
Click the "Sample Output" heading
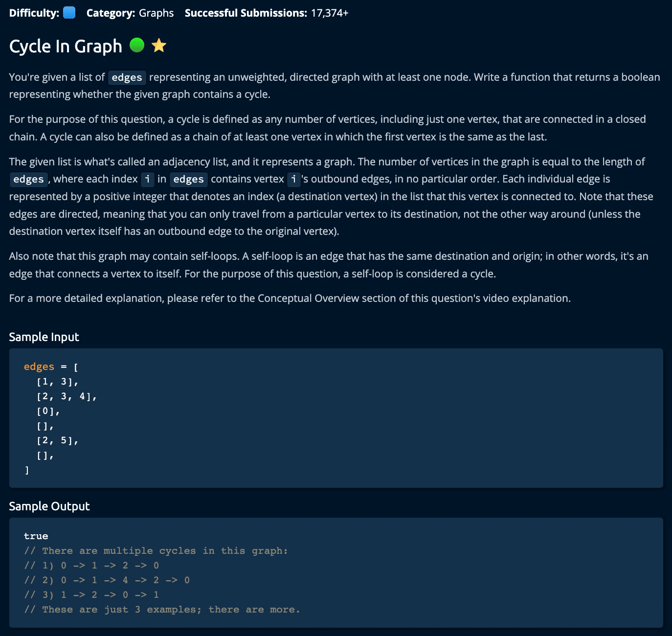49,506
